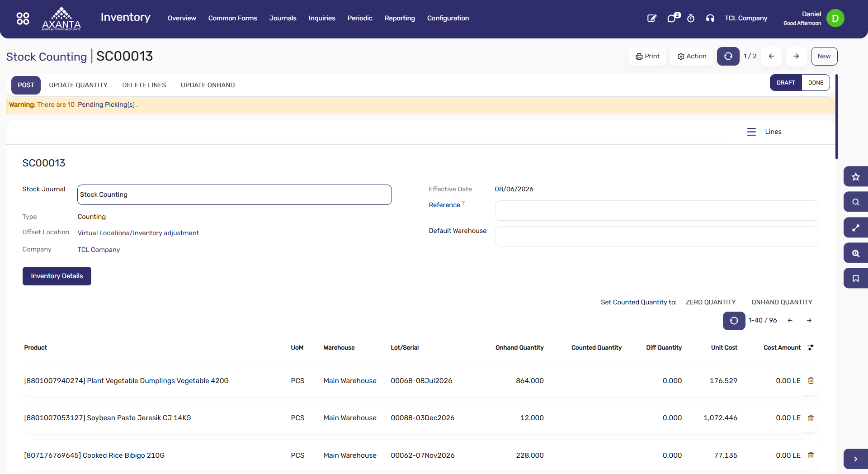Click the edit note icon in header

[651, 18]
